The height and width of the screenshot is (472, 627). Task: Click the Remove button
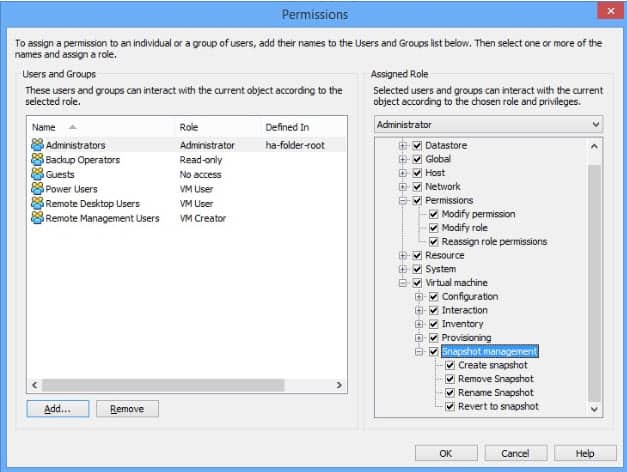pyautogui.click(x=127, y=409)
